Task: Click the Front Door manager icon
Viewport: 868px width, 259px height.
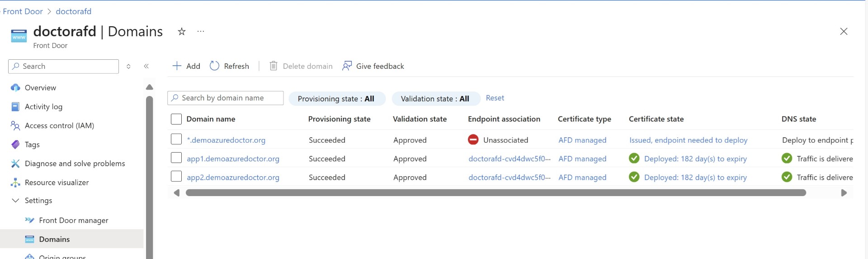Action: 29,220
